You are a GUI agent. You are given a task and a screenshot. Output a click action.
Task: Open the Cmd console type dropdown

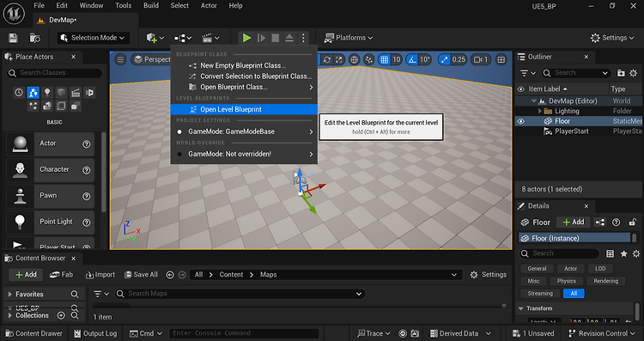[146, 333]
